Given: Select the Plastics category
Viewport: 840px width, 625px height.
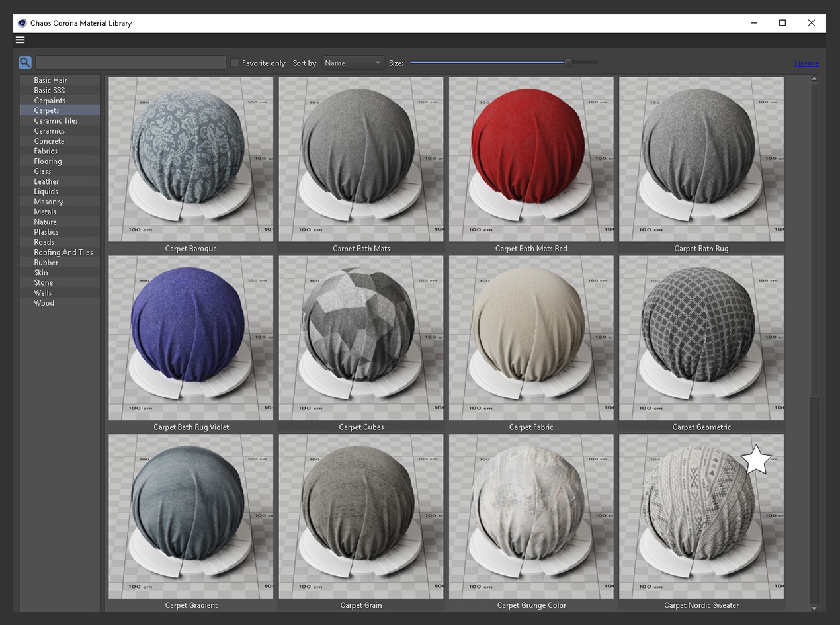Looking at the screenshot, I should tap(60, 232).
